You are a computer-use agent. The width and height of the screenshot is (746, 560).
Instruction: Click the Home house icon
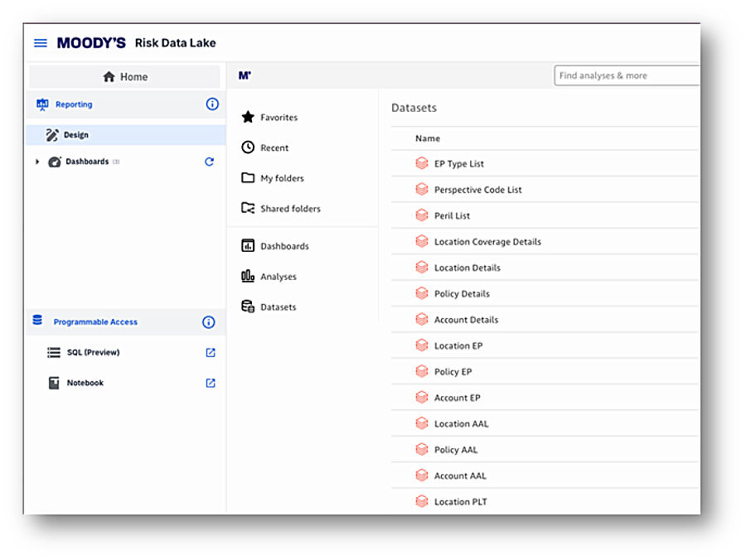[109, 76]
